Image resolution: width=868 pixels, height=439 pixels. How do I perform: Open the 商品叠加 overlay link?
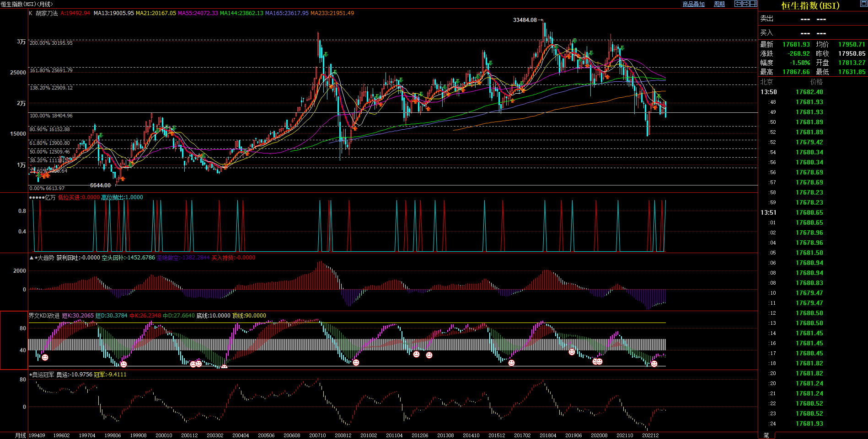(693, 4)
